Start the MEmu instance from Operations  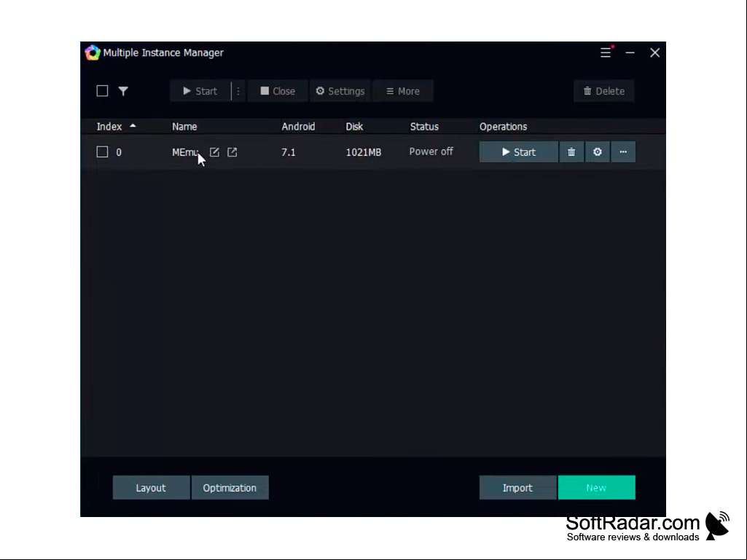[518, 152]
